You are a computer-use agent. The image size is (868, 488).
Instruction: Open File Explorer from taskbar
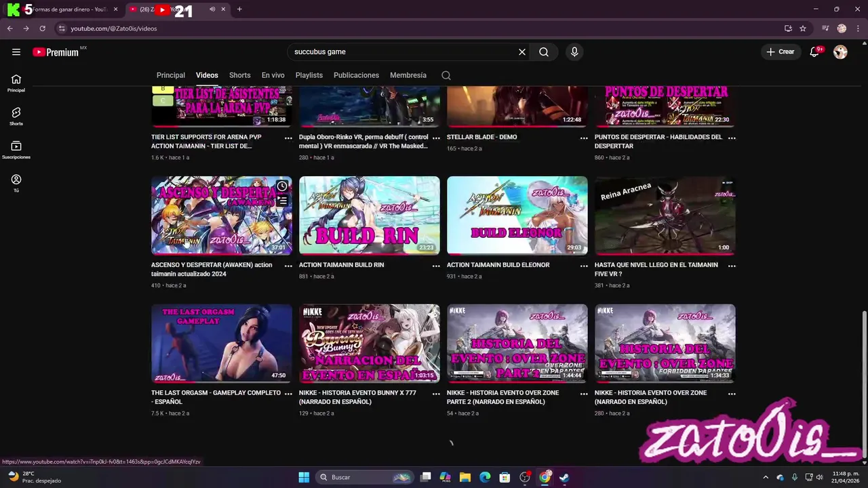tap(465, 477)
